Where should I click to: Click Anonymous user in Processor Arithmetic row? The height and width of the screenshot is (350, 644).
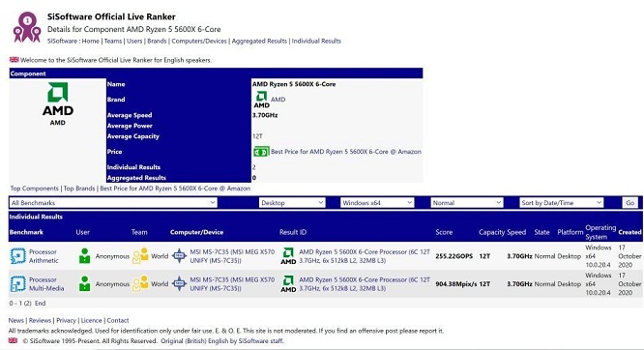(x=112, y=256)
